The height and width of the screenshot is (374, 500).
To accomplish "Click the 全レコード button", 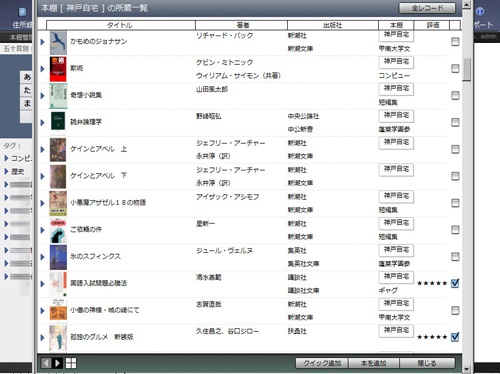I will (x=427, y=8).
